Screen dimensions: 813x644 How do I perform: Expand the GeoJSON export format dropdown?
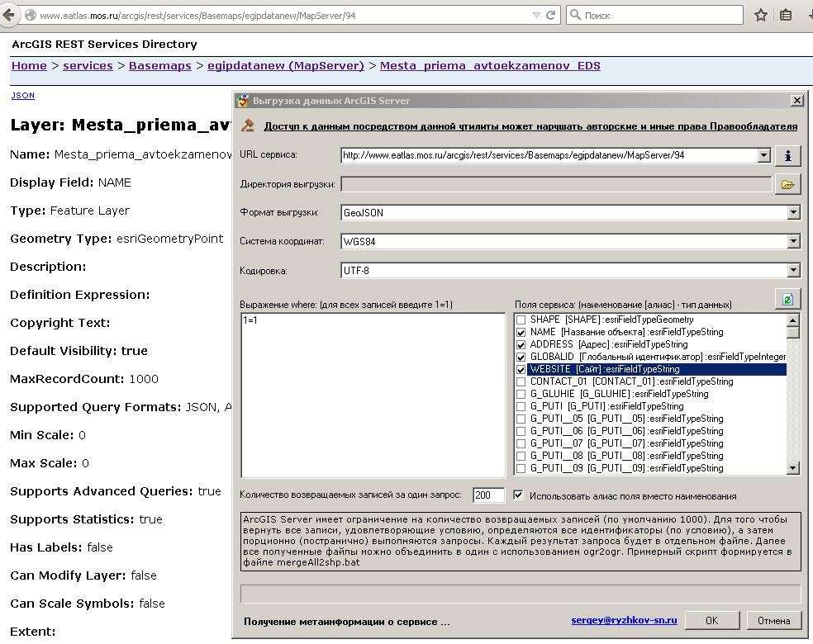click(x=793, y=212)
